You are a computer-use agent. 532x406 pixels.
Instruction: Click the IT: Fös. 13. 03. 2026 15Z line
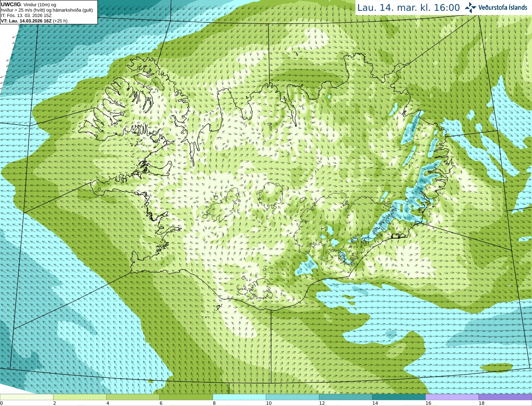(x=26, y=15)
